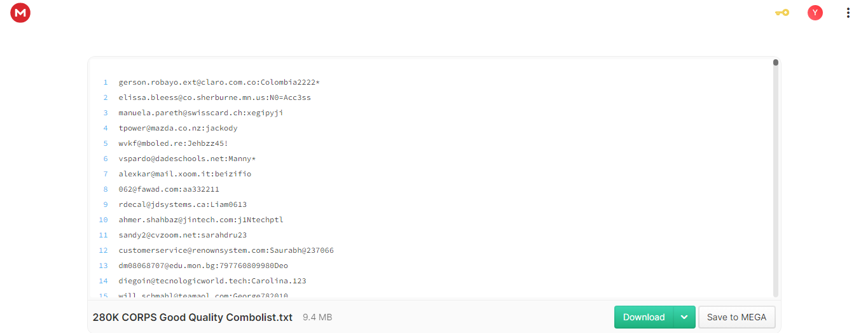Expand the Download options arrow
Screen dimensions: 868x333
pos(684,317)
